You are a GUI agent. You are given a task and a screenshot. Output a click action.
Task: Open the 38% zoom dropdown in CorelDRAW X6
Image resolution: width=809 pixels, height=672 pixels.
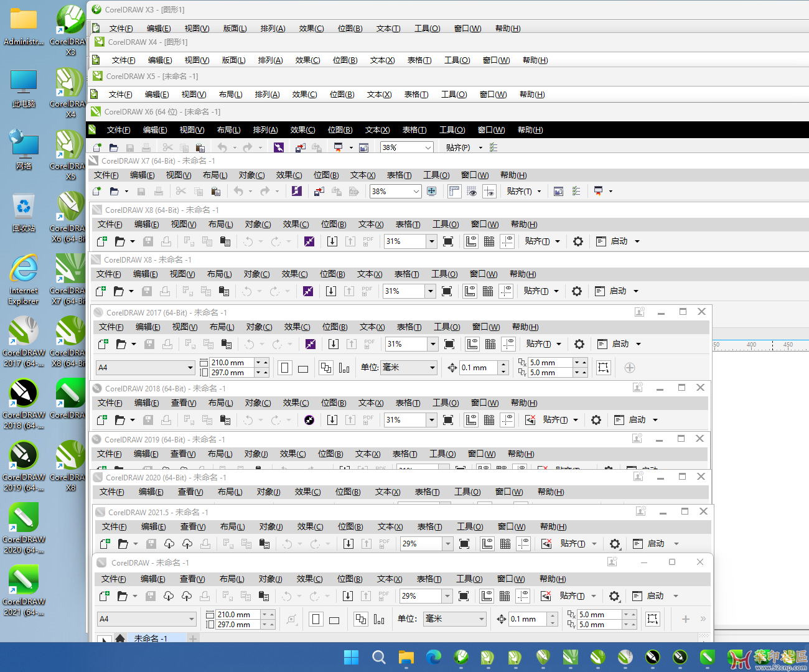coord(428,147)
